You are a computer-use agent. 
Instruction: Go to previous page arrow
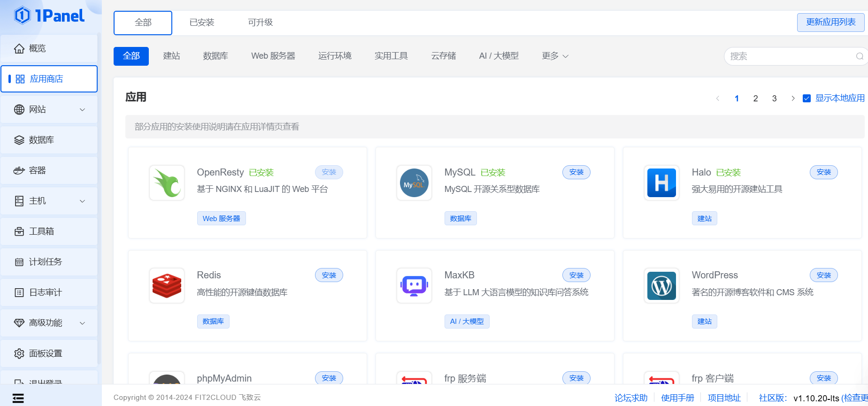tap(718, 98)
